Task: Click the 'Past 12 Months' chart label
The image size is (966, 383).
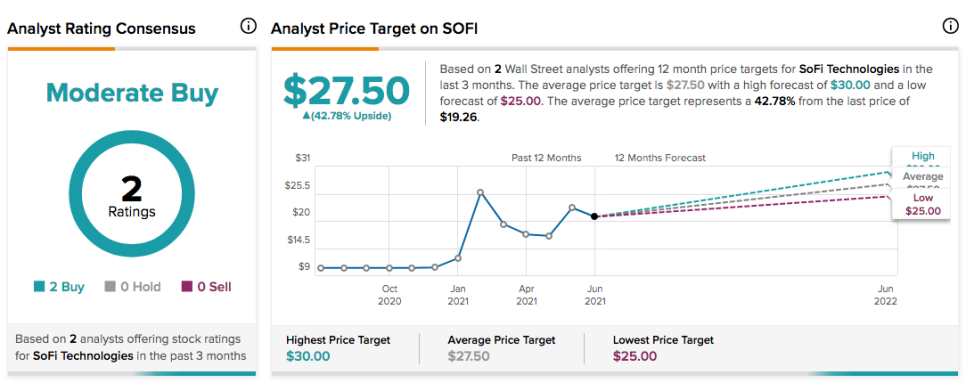Action: (x=546, y=158)
